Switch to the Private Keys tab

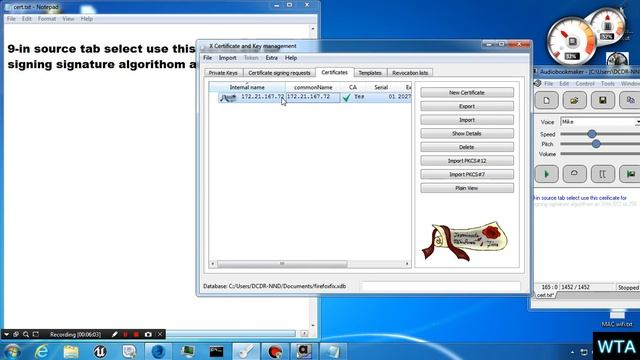click(223, 73)
